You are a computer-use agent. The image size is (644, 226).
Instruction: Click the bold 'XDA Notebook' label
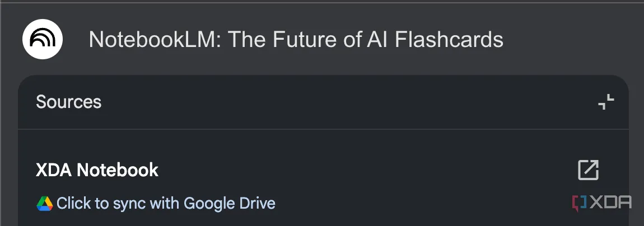97,170
